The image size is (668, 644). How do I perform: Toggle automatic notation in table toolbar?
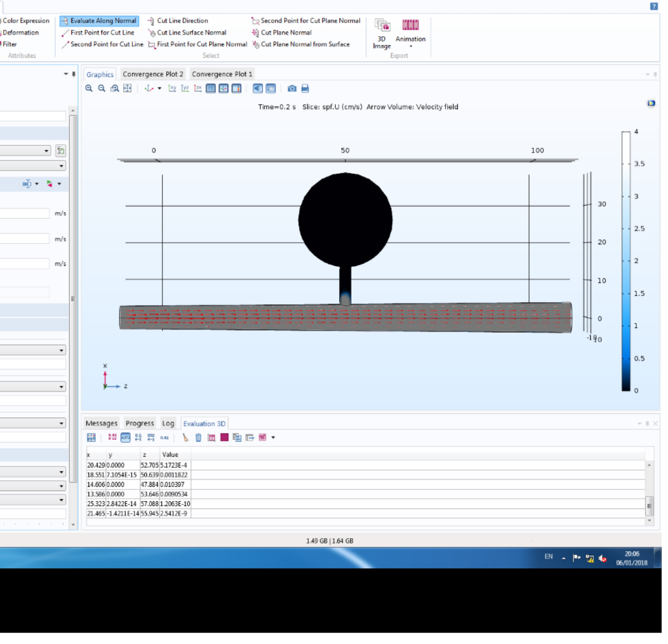click(125, 438)
